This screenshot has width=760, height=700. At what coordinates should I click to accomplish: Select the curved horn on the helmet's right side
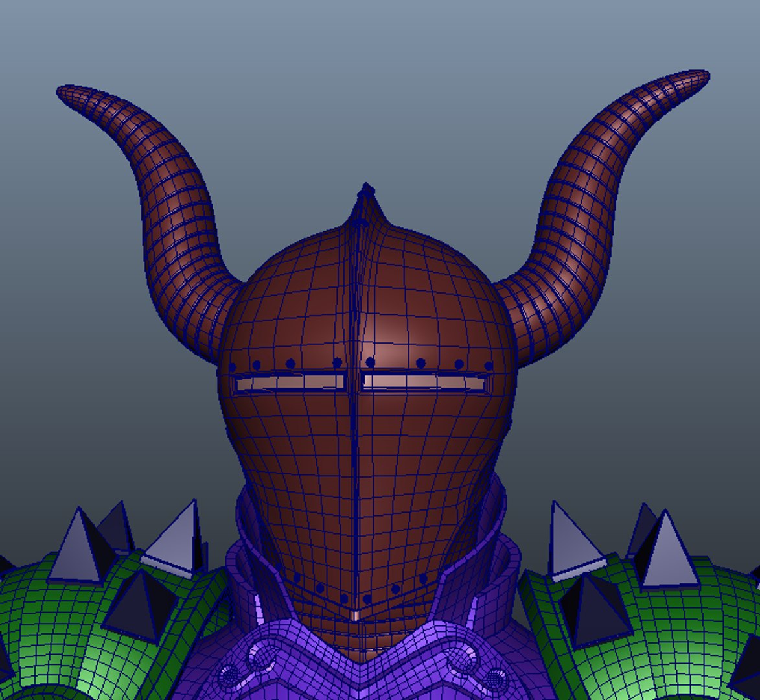pyautogui.click(x=582, y=218)
